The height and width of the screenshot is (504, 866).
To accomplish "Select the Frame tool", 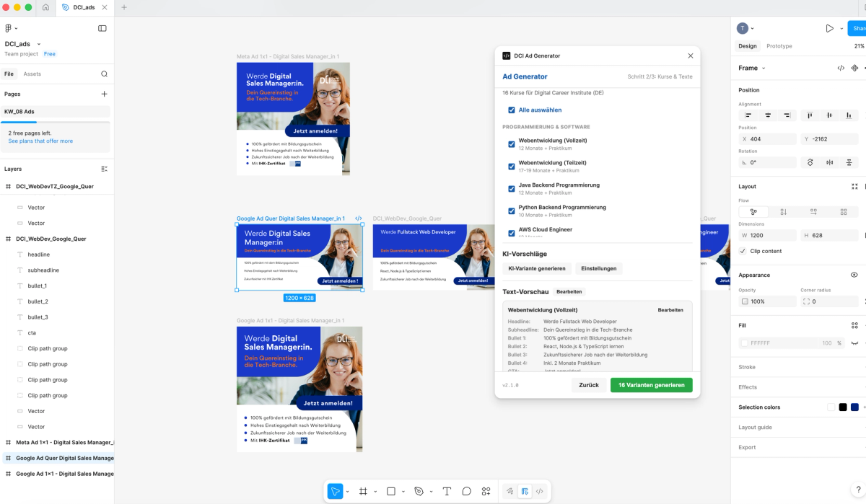I will point(364,491).
